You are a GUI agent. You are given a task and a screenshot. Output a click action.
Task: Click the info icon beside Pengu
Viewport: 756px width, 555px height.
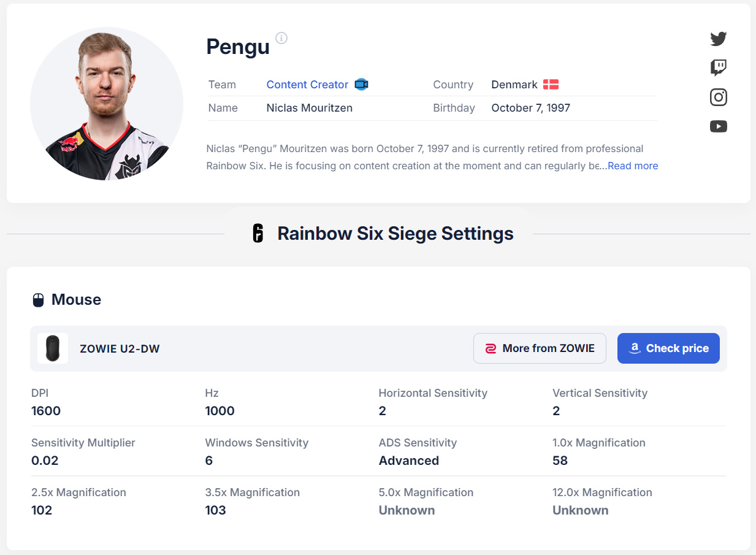[x=281, y=38]
